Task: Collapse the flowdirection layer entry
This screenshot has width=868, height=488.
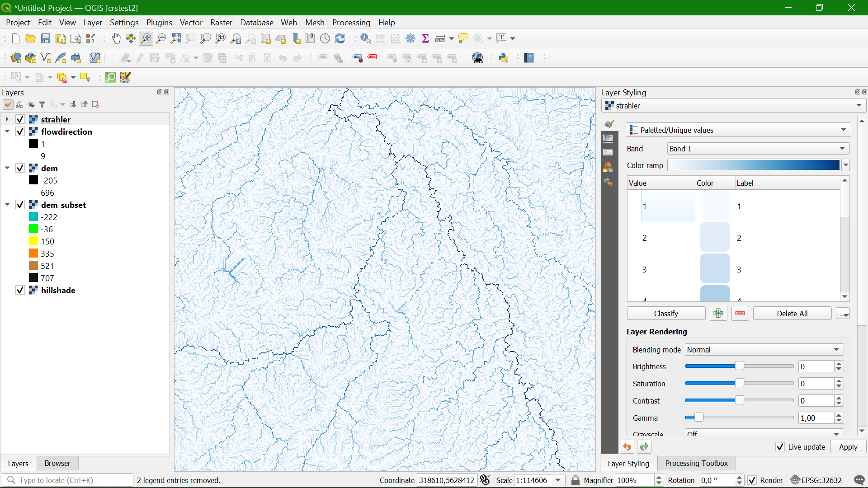Action: click(7, 131)
